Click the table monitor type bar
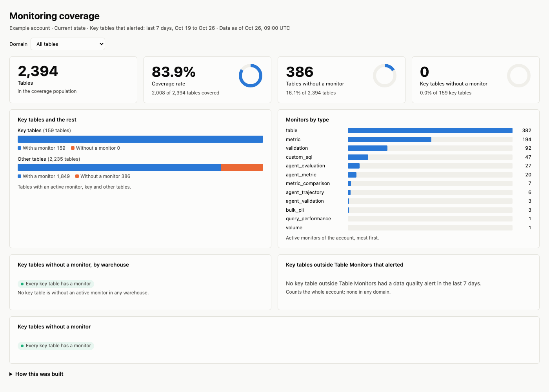This screenshot has height=392, width=549. [x=430, y=131]
